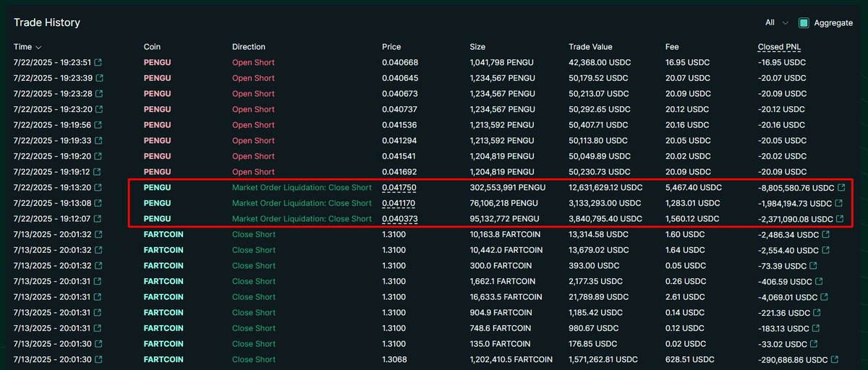Click trade value 1,571,262.81 USDC
Viewport: 868px width, 370px height.
click(x=606, y=359)
